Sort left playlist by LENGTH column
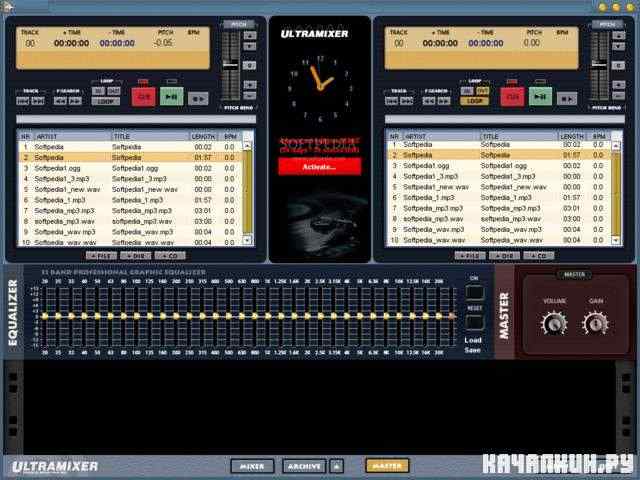640x480 pixels. pos(203,136)
